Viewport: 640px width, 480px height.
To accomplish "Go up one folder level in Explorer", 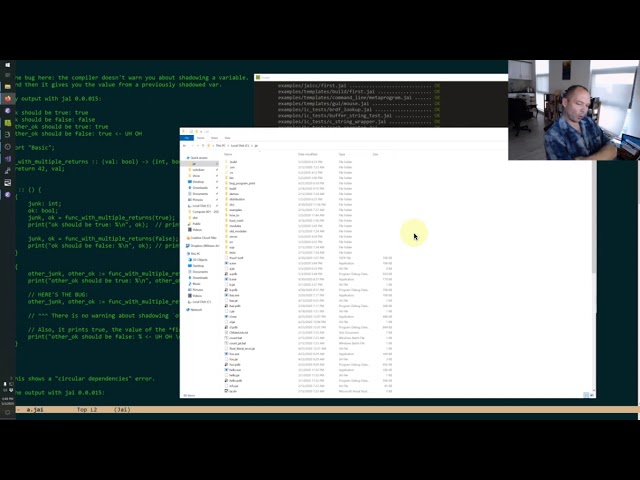I will [x=203, y=146].
